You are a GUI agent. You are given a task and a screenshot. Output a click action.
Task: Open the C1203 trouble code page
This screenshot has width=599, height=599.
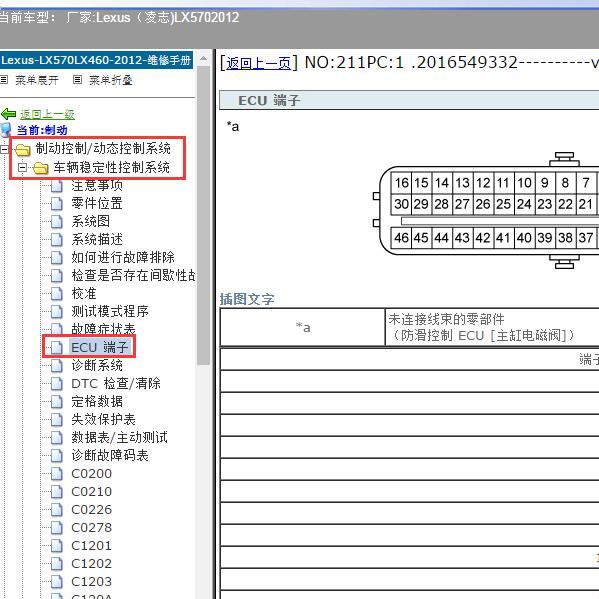(92, 581)
